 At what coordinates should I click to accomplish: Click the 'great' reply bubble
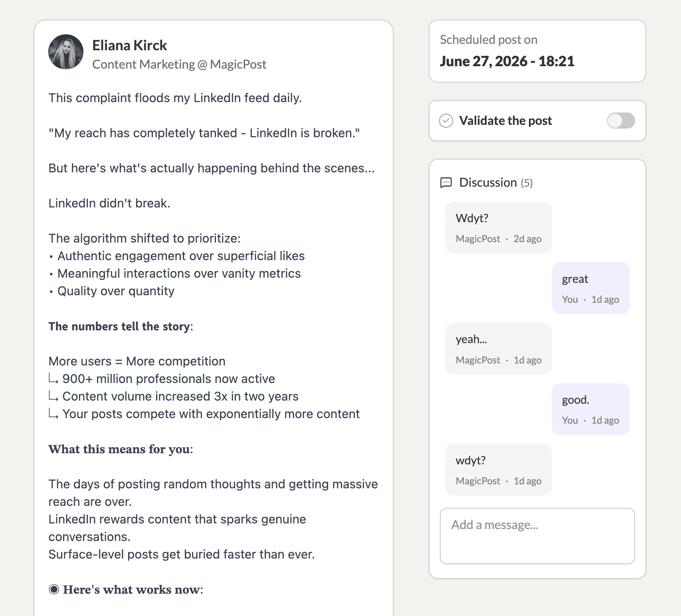click(590, 288)
